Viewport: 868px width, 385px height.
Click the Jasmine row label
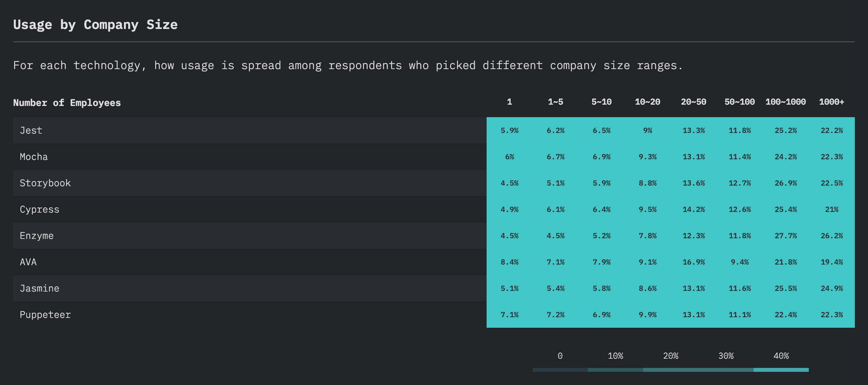(39, 288)
